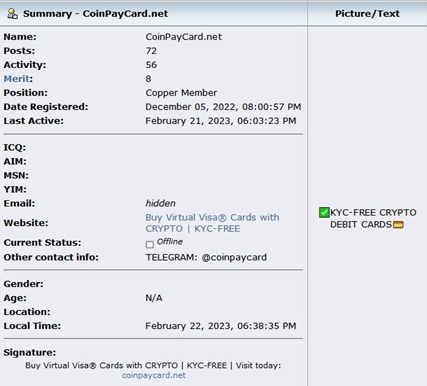
Task: Click the Age value N/A
Action: 154,298
